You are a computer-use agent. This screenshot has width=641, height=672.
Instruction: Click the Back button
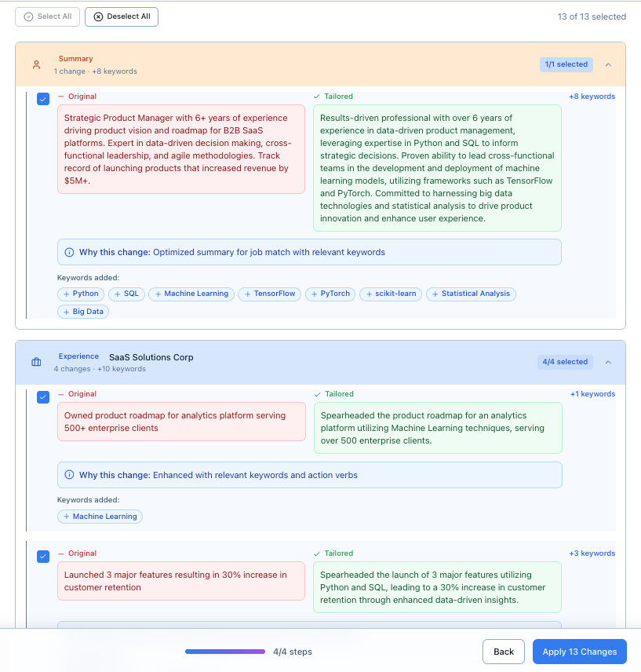(x=504, y=652)
